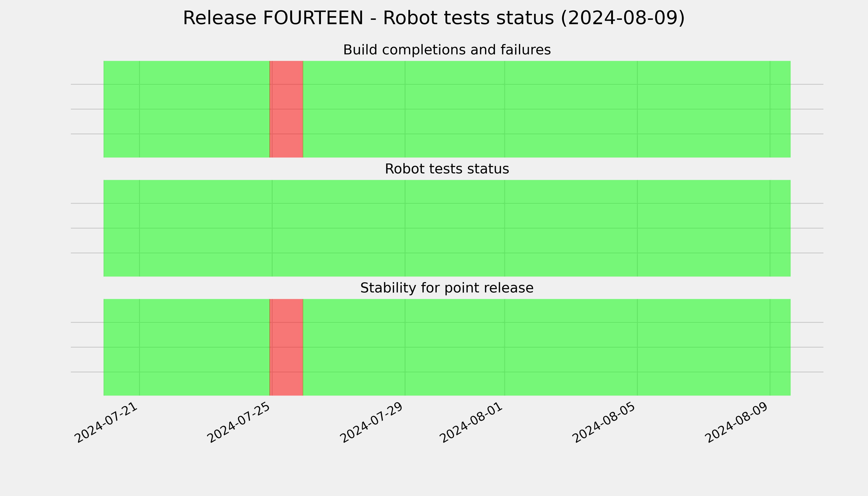Screen dimensions: 868x496
Task: Click the 2024-08-01 gridline in Robot tests status chart
Action: [504, 228]
